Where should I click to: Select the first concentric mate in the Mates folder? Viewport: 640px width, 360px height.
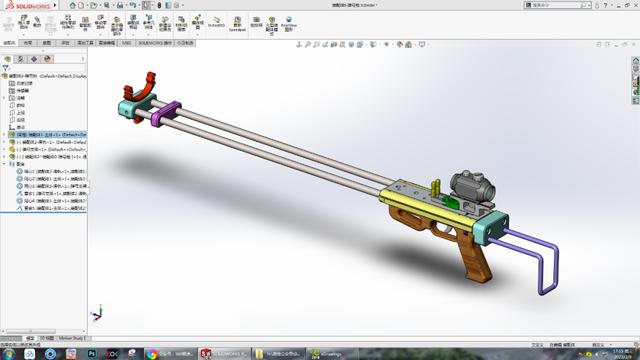tap(51, 171)
